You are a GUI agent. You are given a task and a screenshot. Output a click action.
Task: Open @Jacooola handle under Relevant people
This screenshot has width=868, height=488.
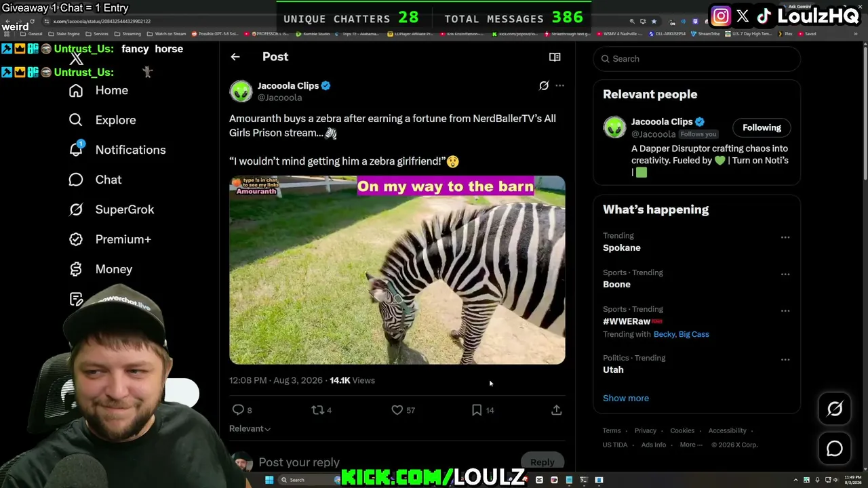654,134
